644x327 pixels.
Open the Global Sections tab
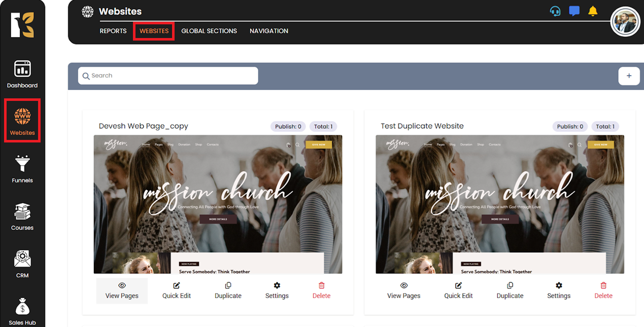(209, 31)
